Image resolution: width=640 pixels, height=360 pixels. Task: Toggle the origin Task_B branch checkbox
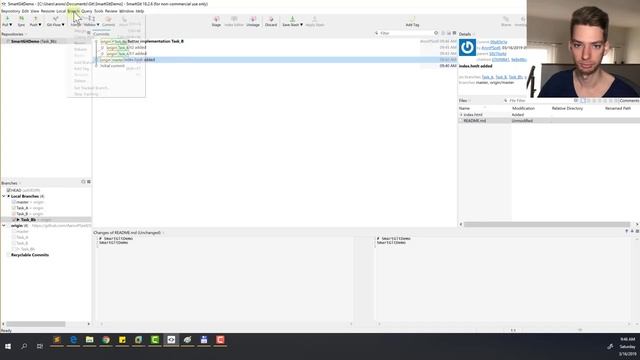point(14,243)
